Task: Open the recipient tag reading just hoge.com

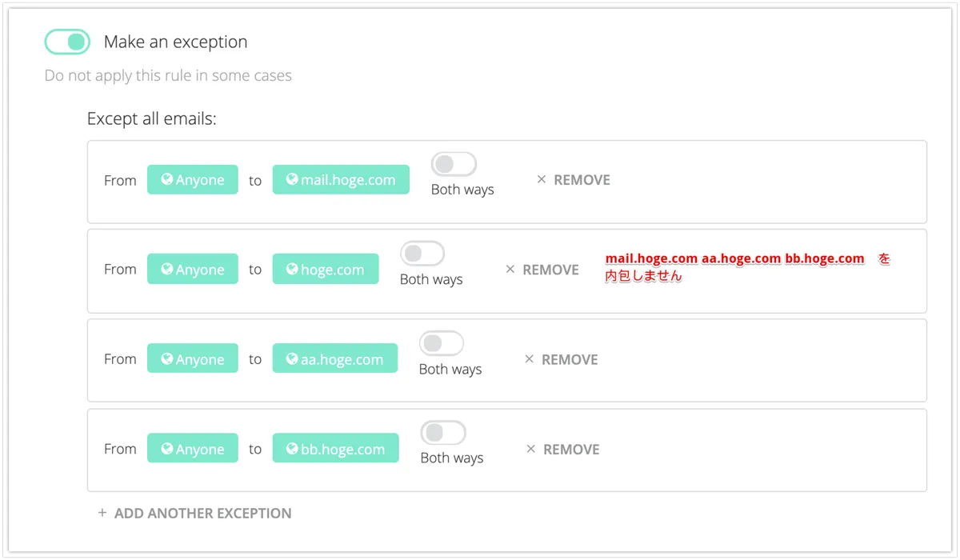Action: (x=326, y=270)
